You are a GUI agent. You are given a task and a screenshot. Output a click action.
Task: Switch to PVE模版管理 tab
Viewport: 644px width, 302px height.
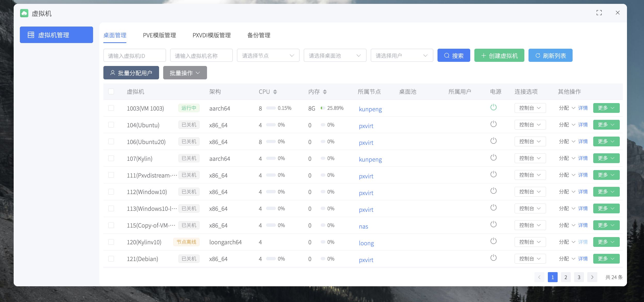click(159, 35)
